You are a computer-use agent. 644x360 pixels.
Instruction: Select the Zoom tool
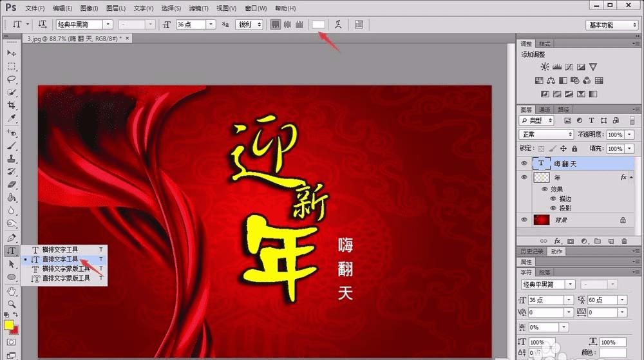(x=11, y=304)
